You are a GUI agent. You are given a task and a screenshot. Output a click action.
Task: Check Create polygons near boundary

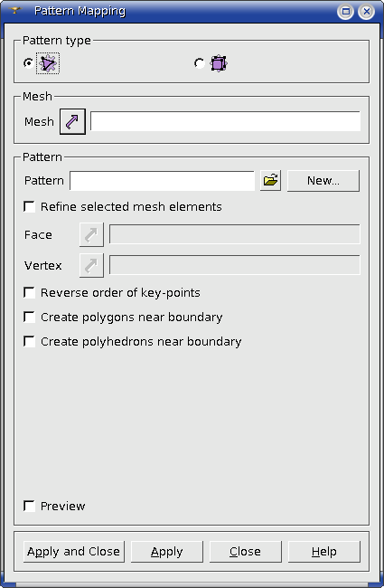(29, 317)
